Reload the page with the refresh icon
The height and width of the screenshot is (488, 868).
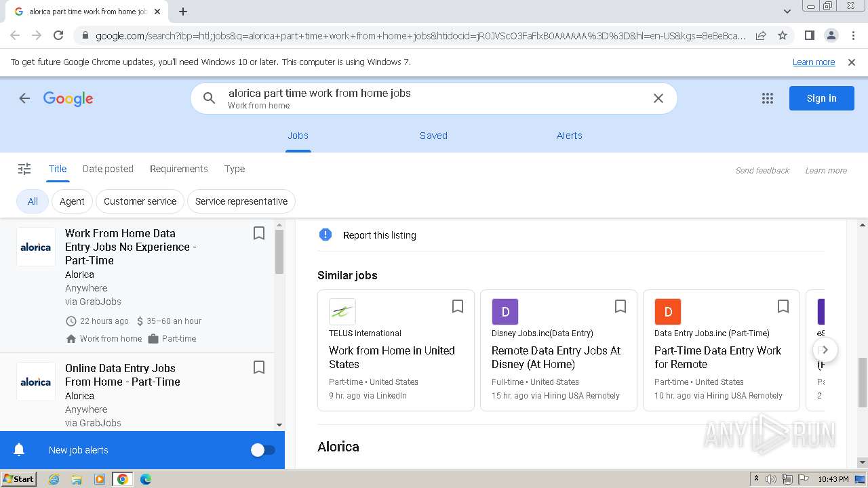click(58, 35)
